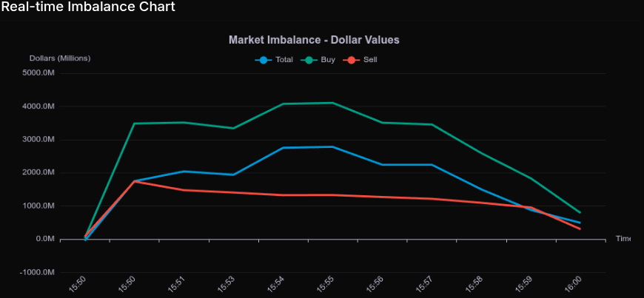Click the Total line point at 15:56

click(382, 164)
